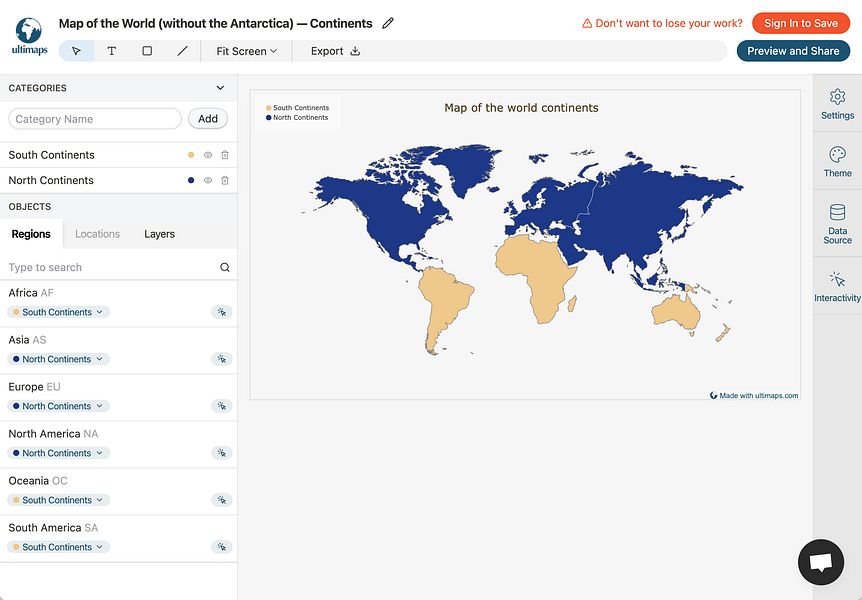Screen dimensions: 862x600
Task: Toggle interactivity for the Africa region
Action: pyautogui.click(x=222, y=312)
